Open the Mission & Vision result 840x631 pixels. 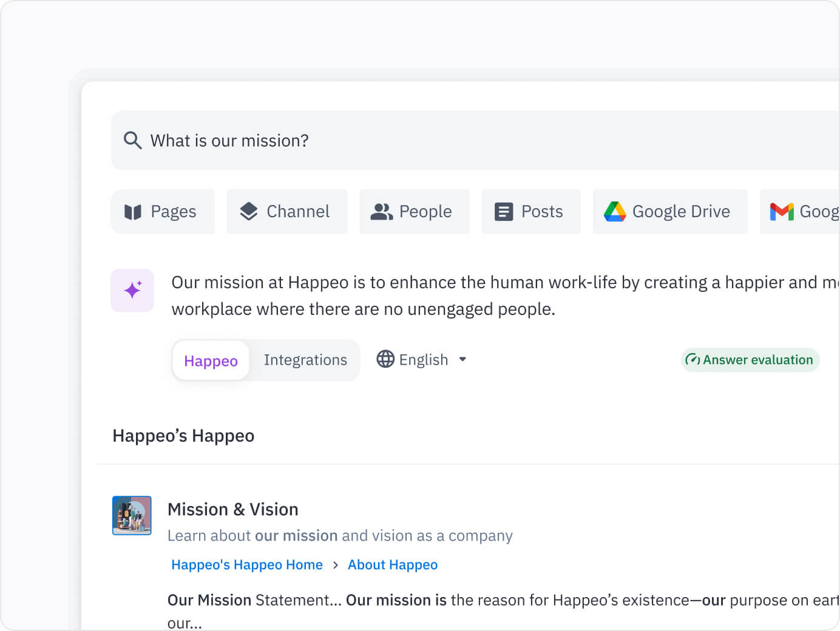coord(232,509)
